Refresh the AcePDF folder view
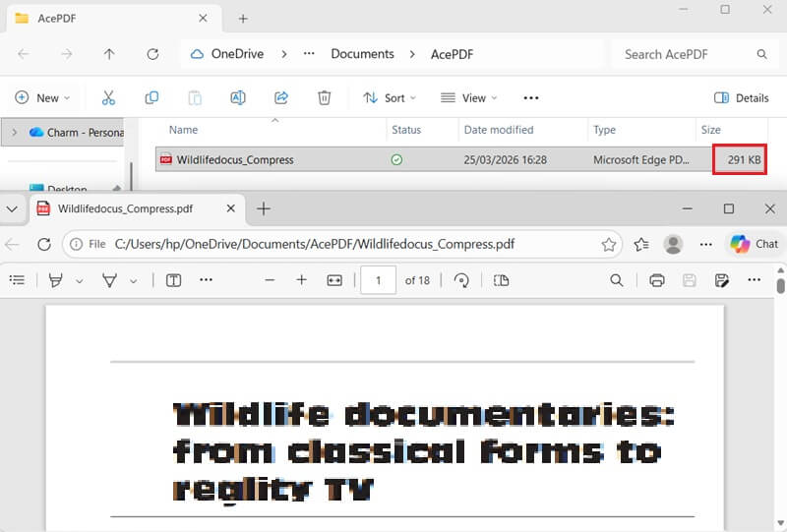787x532 pixels. coord(152,54)
